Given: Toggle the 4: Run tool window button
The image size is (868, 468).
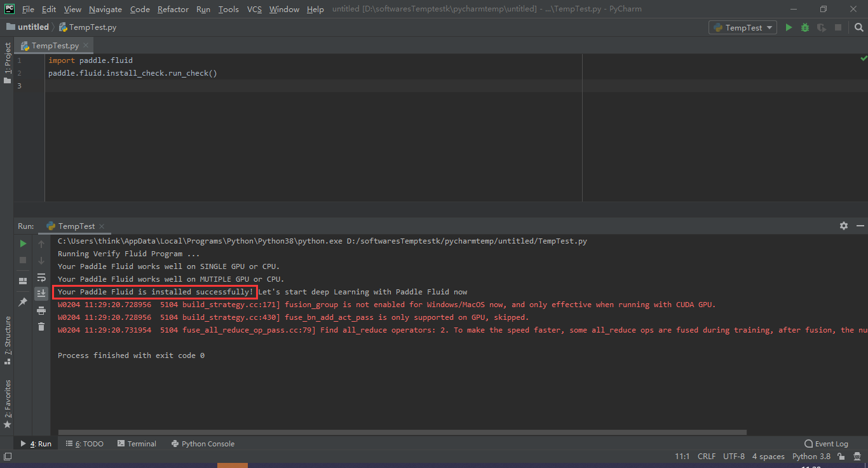Looking at the screenshot, I should [36, 444].
